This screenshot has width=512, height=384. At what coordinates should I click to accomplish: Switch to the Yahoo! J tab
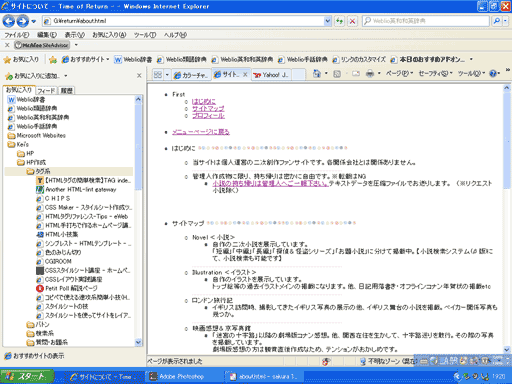coord(272,75)
